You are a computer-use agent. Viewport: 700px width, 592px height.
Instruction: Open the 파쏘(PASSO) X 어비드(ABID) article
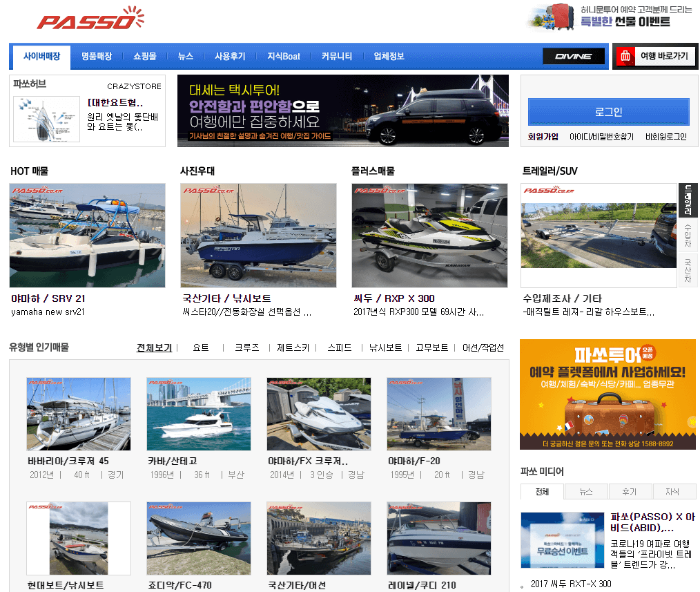pos(652,522)
